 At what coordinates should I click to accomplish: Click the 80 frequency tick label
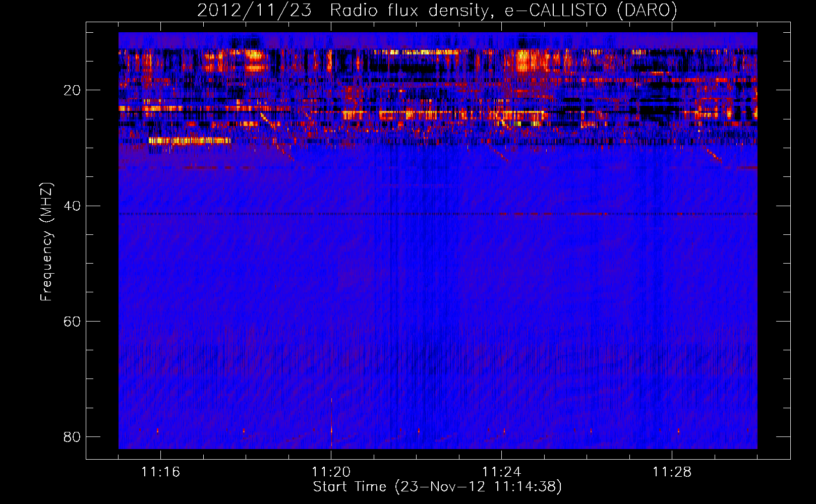tap(72, 436)
